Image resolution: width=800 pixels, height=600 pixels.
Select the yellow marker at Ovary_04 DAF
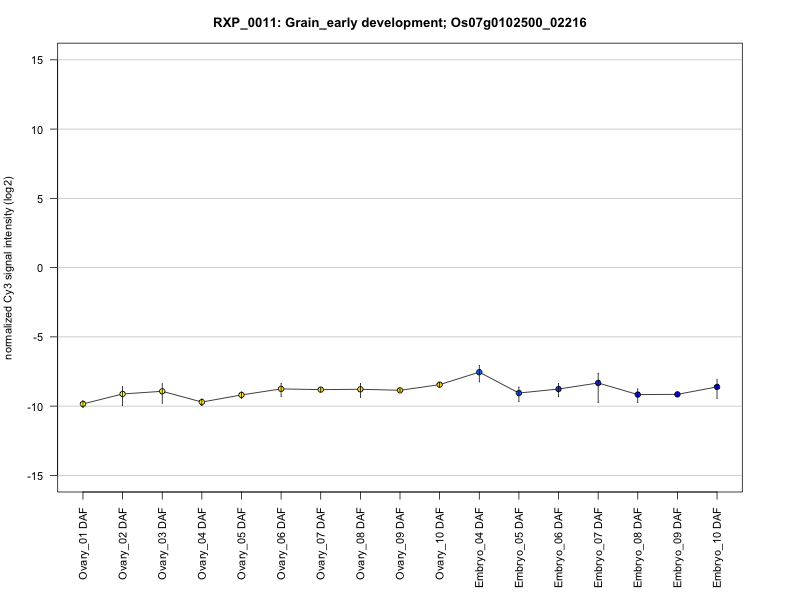(x=202, y=402)
